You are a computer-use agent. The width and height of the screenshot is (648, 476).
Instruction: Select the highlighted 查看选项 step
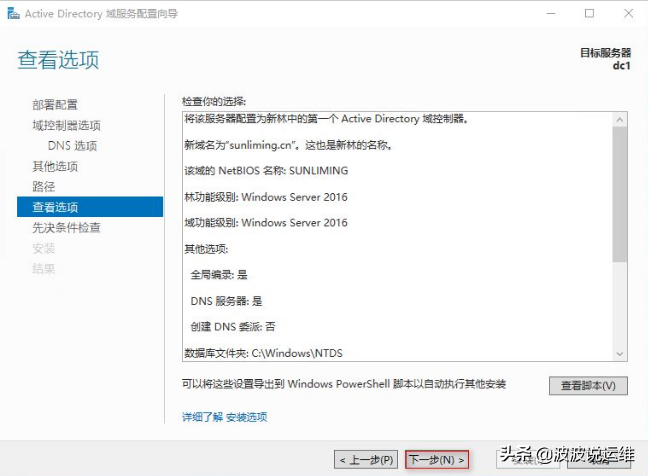pyautogui.click(x=55, y=207)
